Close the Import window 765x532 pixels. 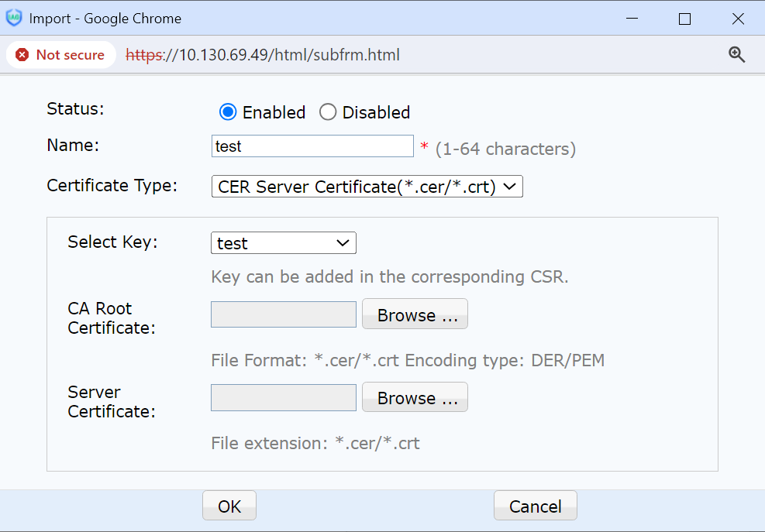coord(737,19)
